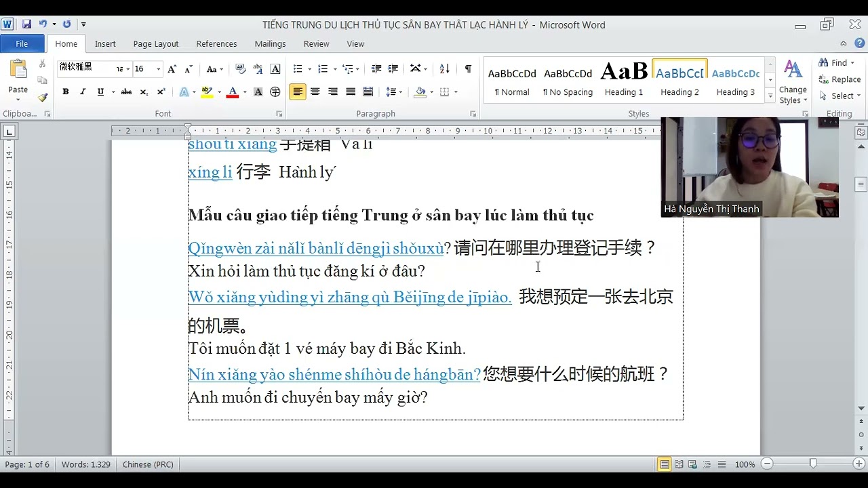Expand the Numbering list dropdown
The image size is (868, 488).
point(336,69)
